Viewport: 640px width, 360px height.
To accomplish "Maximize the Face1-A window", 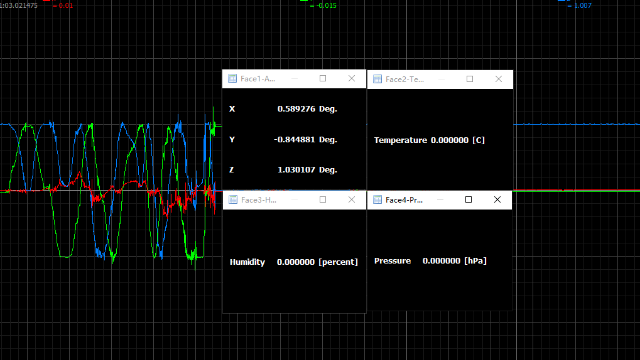I will click(x=323, y=78).
